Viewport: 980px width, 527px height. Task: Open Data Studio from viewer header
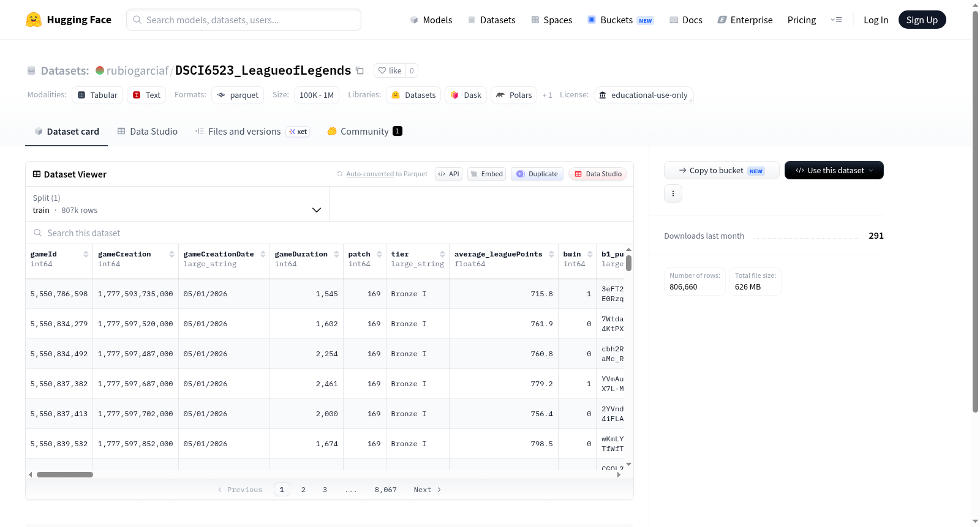tap(598, 174)
